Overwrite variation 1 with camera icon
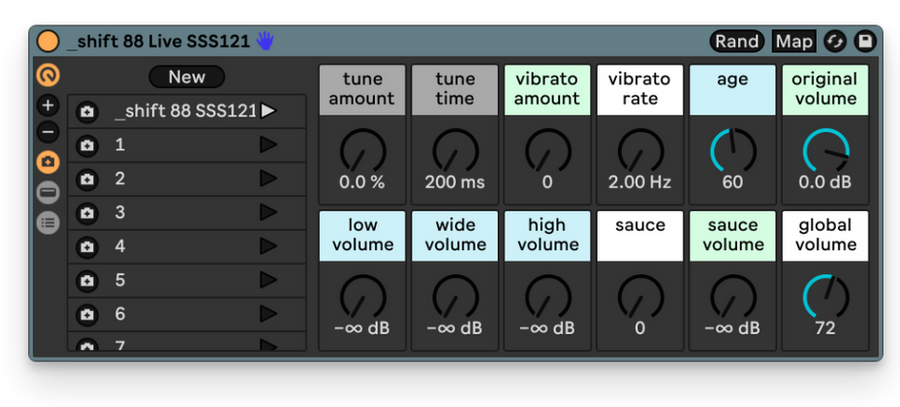The width and height of the screenshot is (900, 407). coord(87,146)
